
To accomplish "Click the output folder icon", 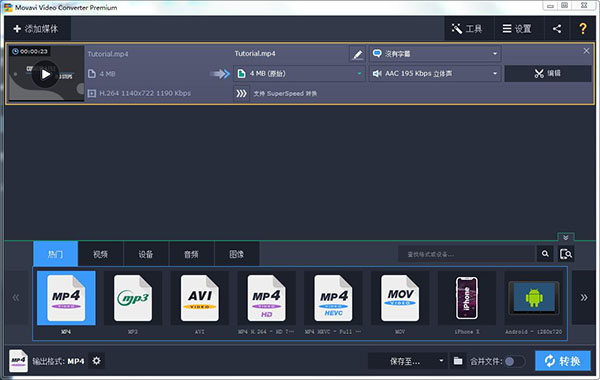I will pyautogui.click(x=458, y=361).
